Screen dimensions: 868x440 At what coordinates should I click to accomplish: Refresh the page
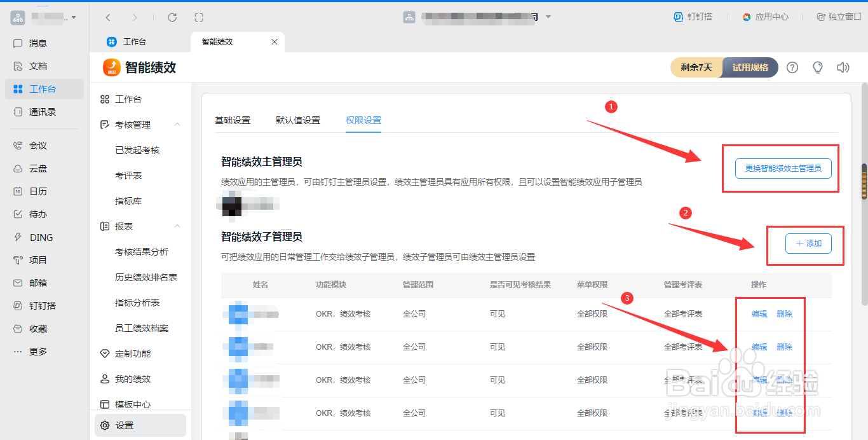pos(172,17)
